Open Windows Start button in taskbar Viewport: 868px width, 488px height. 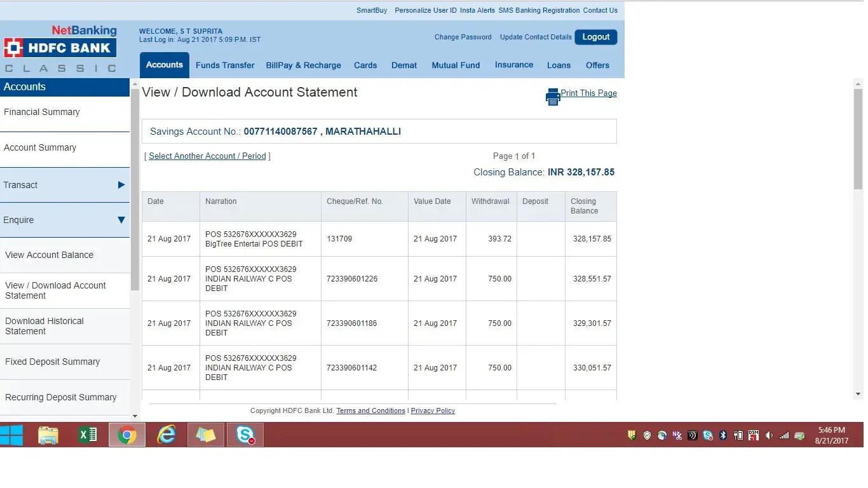(11, 435)
